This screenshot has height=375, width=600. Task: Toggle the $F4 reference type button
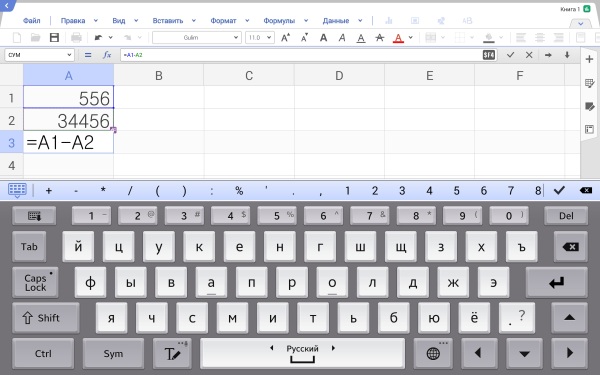coord(489,55)
